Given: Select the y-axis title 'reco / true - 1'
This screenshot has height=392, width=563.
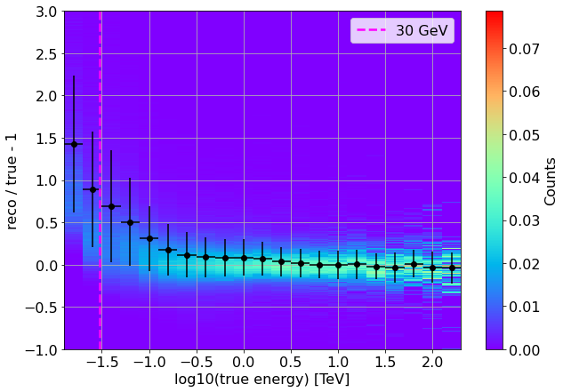Looking at the screenshot, I should (x=12, y=181).
